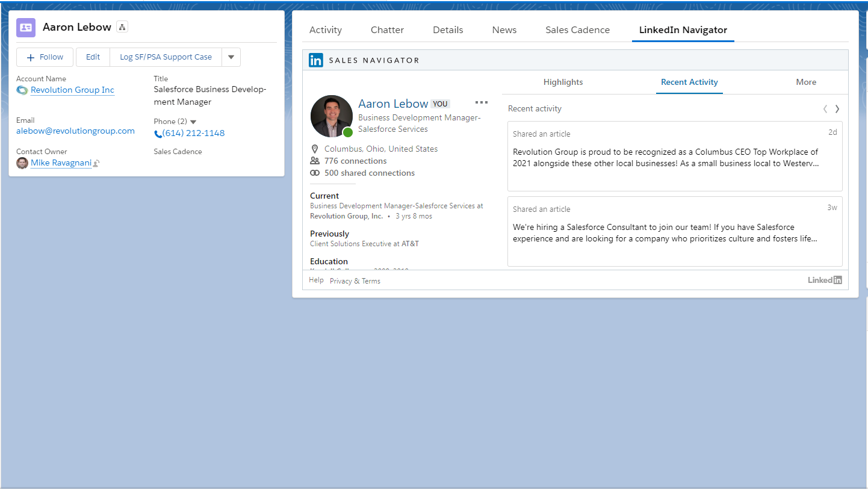Viewport: 868px width, 490px height.
Task: Expand the Phone (2) dropdown arrow
Action: tap(193, 122)
